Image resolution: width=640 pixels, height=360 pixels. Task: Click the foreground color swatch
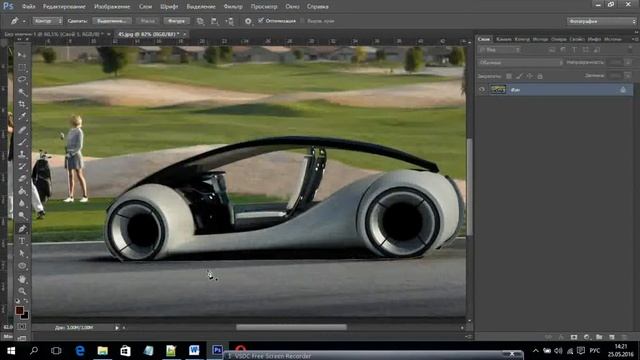(x=19, y=311)
